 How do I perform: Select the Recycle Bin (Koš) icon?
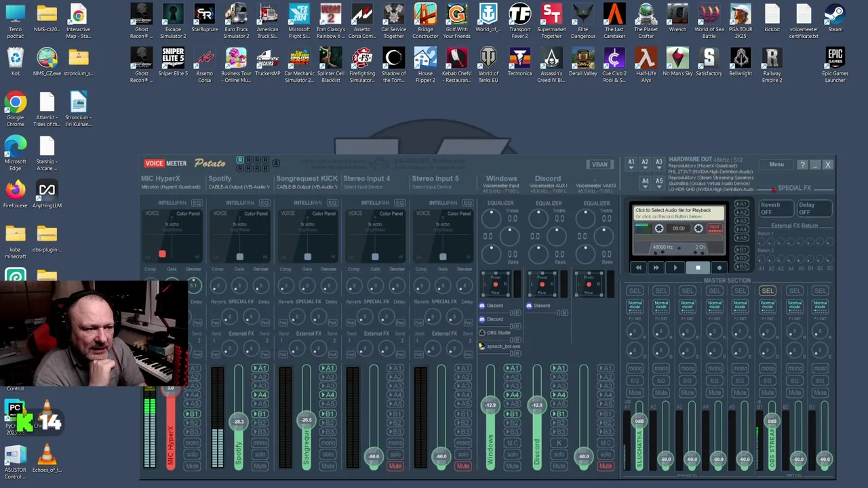(16, 62)
